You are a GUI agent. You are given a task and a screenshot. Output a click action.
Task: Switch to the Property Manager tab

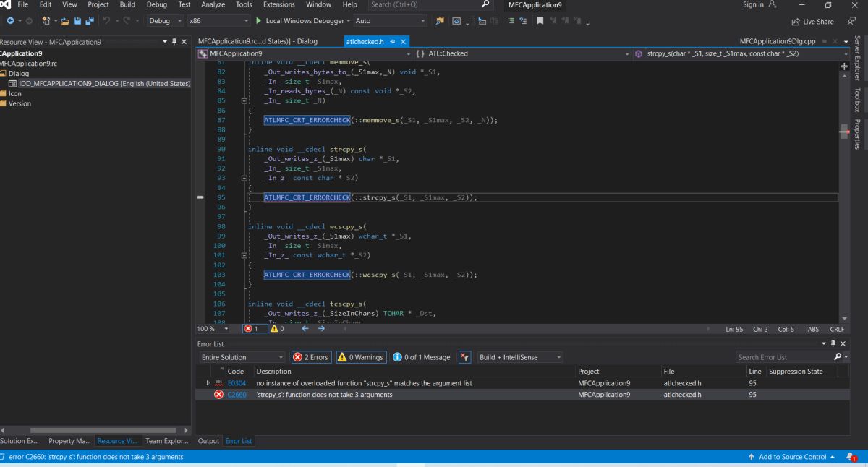click(69, 441)
